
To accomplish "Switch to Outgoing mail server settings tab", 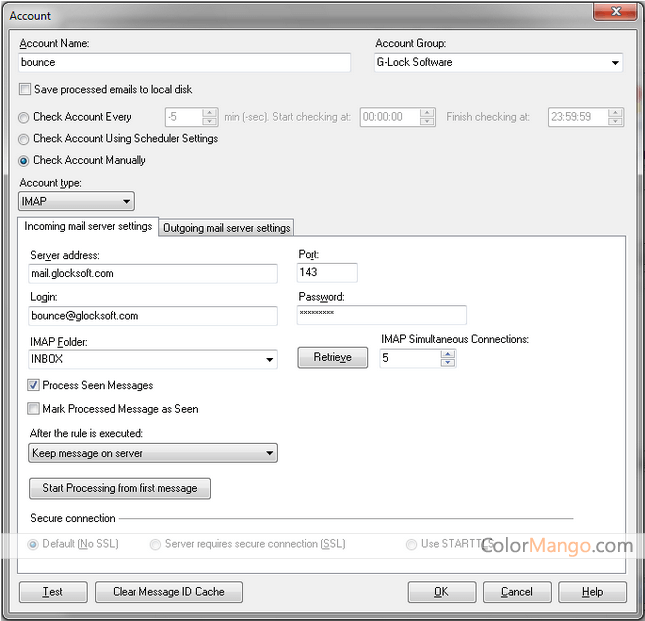I will point(226,228).
